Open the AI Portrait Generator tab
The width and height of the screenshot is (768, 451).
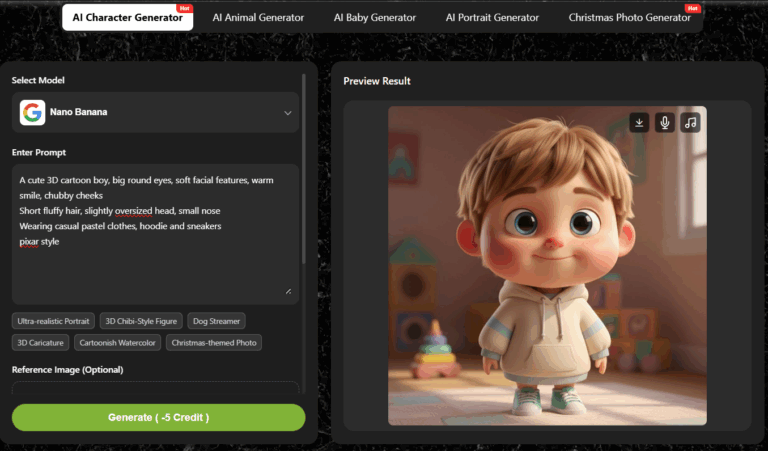492,18
